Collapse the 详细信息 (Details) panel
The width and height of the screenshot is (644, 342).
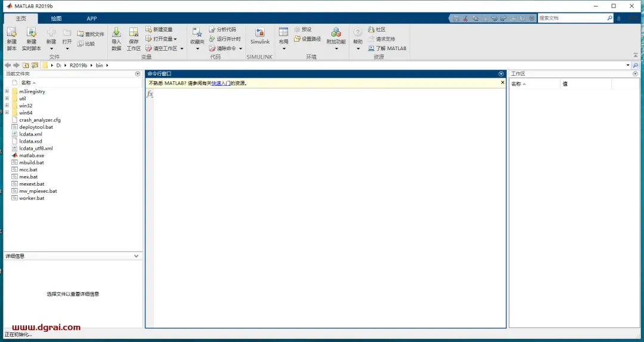pyautogui.click(x=137, y=256)
